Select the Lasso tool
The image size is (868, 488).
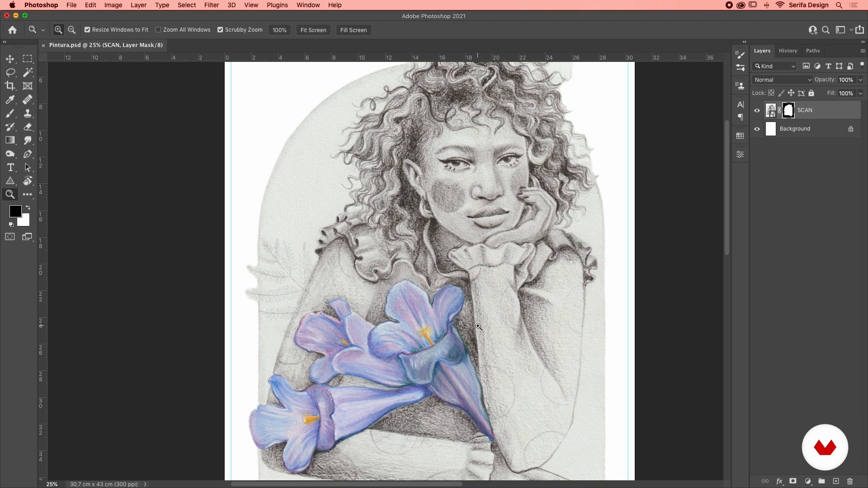(10, 73)
